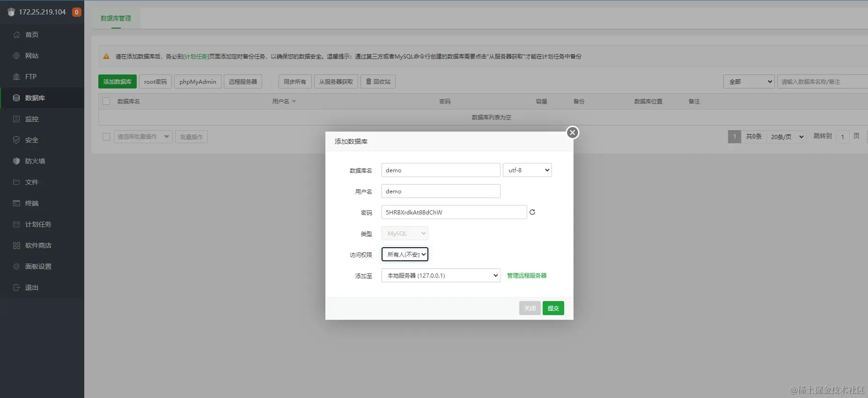Image resolution: width=868 pixels, height=398 pixels.
Task: Focus the database name search field
Action: [822, 81]
